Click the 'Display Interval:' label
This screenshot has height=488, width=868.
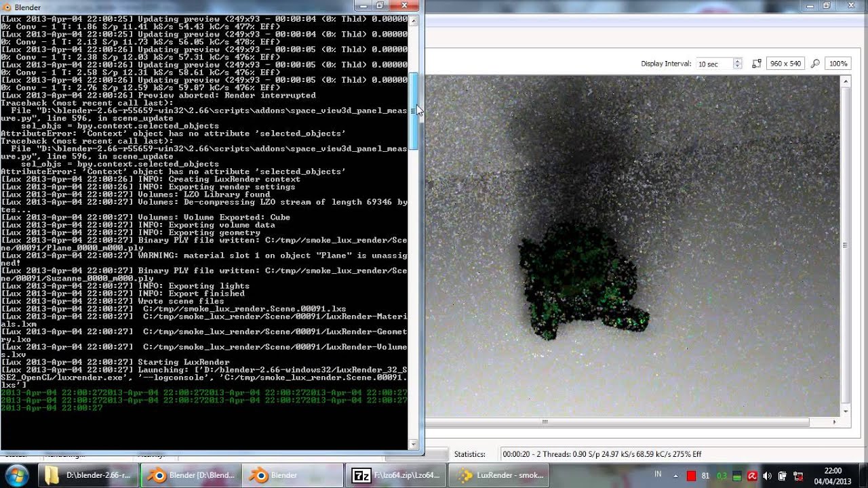tap(666, 64)
